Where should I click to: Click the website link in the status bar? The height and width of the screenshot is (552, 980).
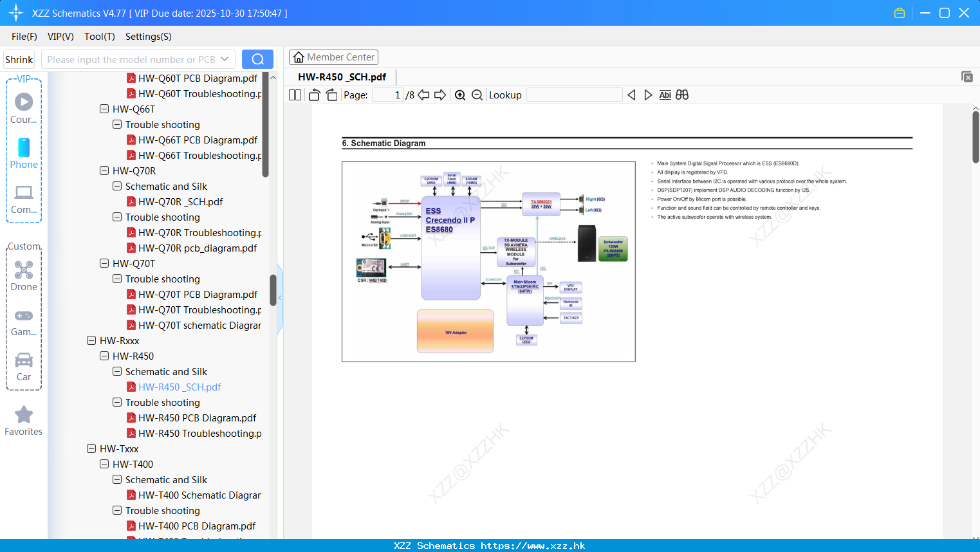(533, 546)
